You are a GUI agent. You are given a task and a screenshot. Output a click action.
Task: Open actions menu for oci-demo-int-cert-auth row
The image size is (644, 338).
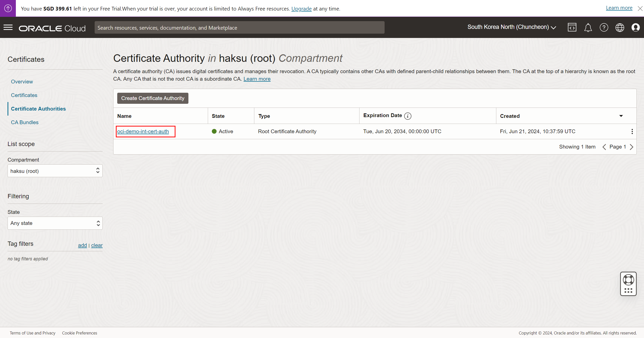pyautogui.click(x=632, y=131)
